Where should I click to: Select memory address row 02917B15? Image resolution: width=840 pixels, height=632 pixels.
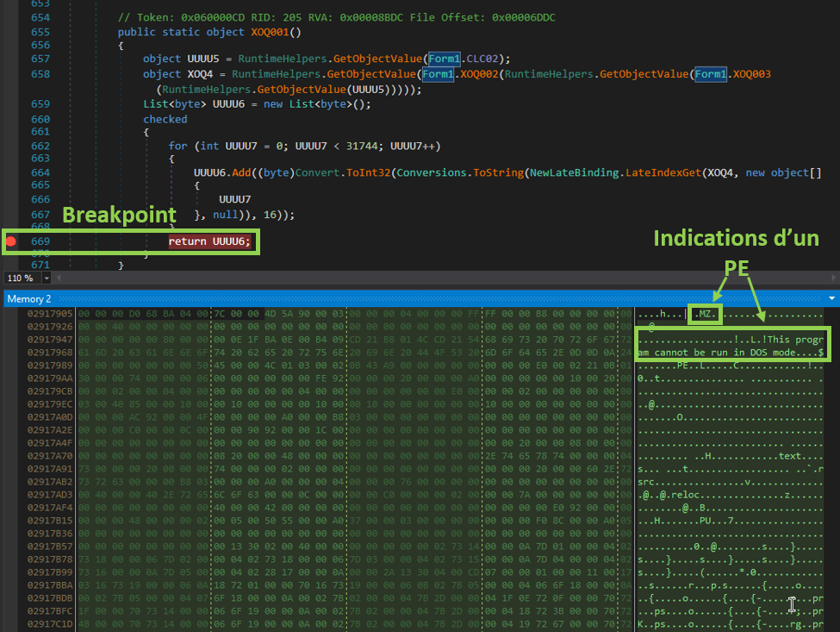click(x=49, y=521)
